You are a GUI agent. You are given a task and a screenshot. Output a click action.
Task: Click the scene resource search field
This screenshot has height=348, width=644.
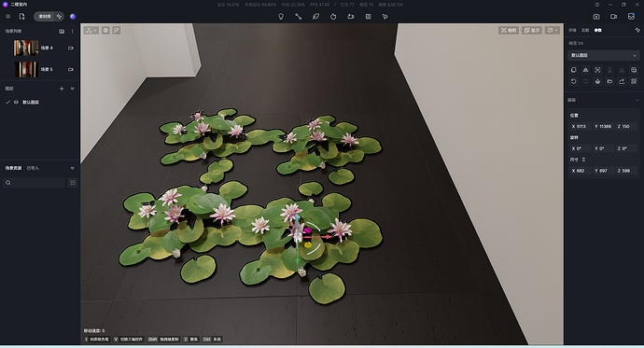pyautogui.click(x=35, y=183)
